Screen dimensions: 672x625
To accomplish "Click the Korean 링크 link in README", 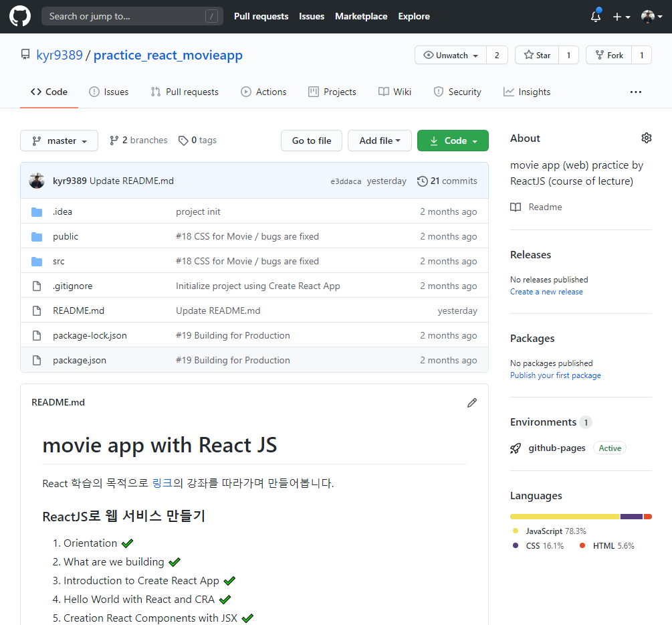I will 162,483.
